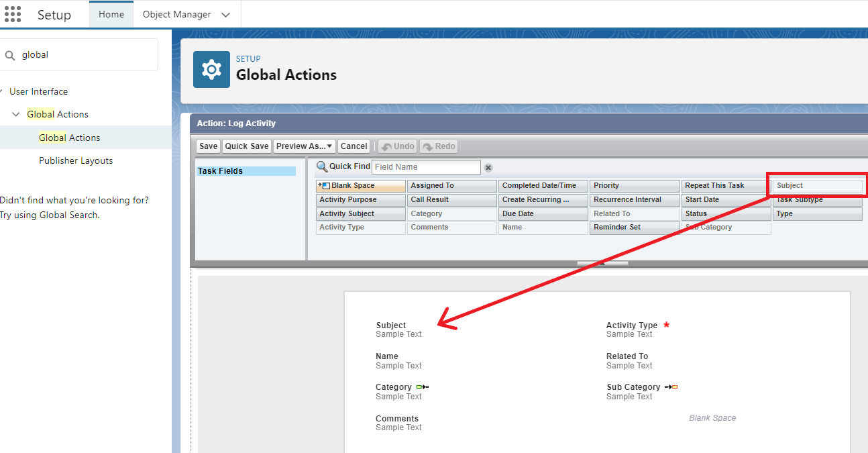Open Publisher Layouts in the sidebar
This screenshot has width=868, height=453.
tap(76, 160)
